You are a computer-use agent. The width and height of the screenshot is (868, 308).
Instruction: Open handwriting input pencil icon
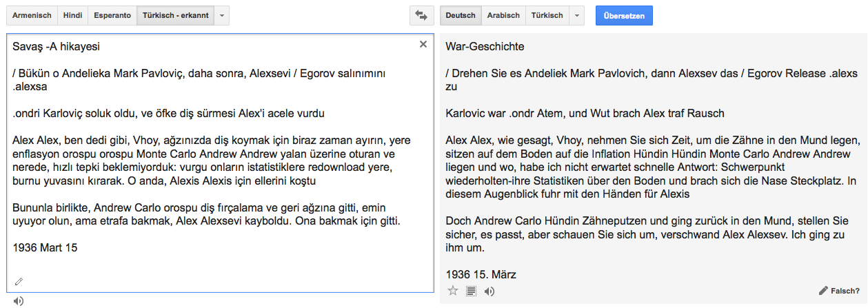tap(19, 281)
